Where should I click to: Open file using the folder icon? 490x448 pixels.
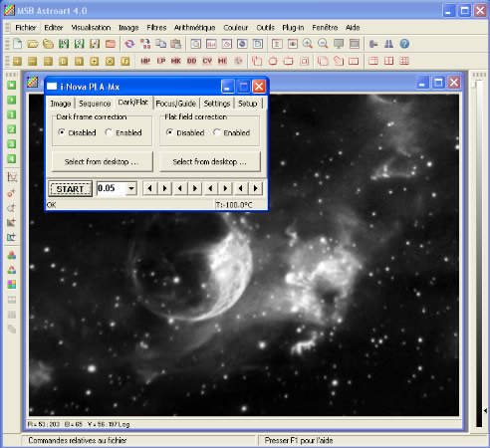tap(33, 44)
